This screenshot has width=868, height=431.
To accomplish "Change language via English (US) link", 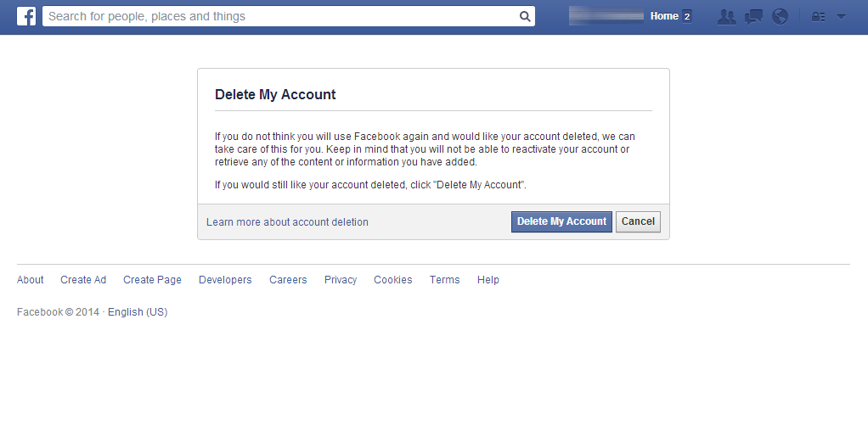I will coord(138,312).
